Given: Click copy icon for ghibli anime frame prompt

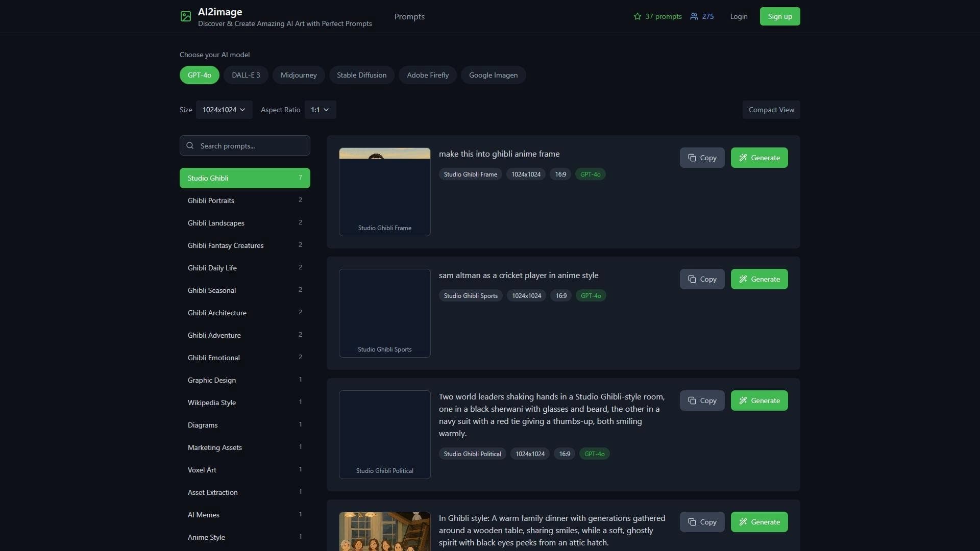Looking at the screenshot, I should tap(692, 158).
